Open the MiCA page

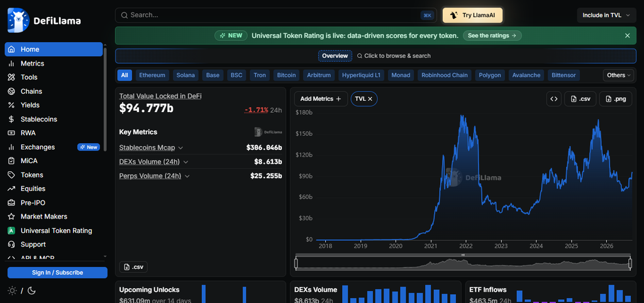(53, 161)
